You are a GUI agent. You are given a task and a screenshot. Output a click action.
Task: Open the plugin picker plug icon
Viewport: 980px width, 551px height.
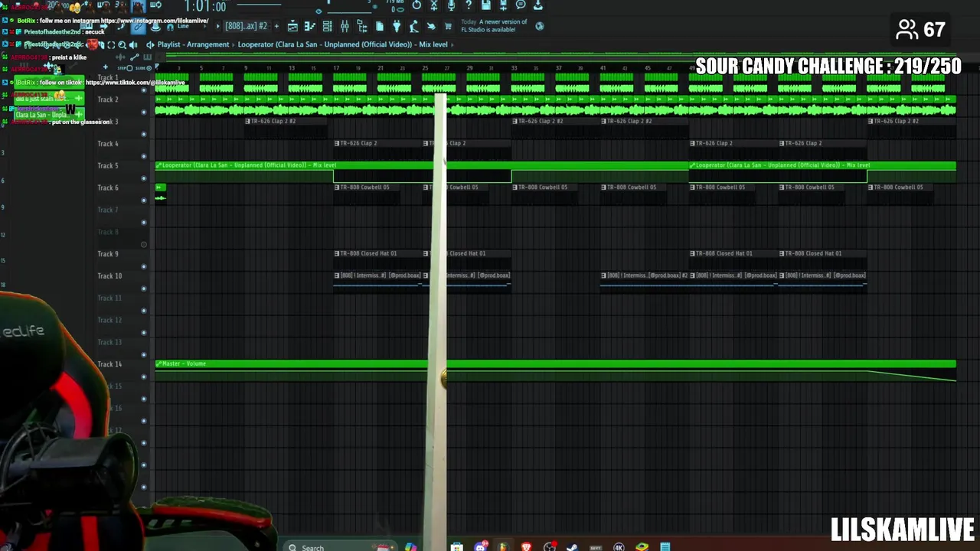click(x=397, y=27)
